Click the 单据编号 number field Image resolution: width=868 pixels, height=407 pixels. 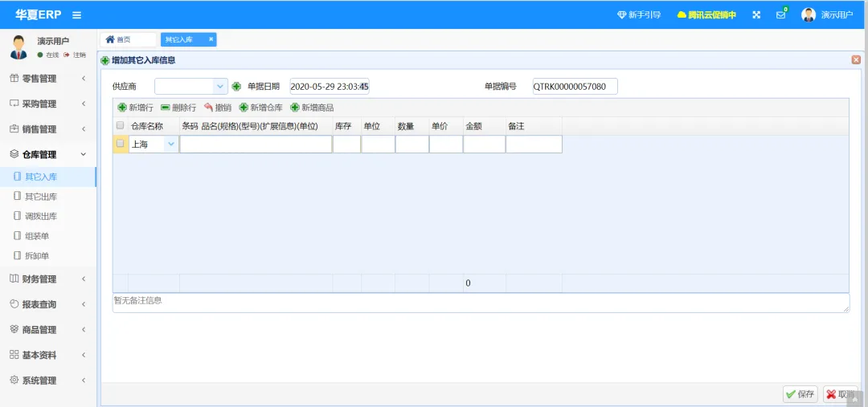[x=575, y=86]
